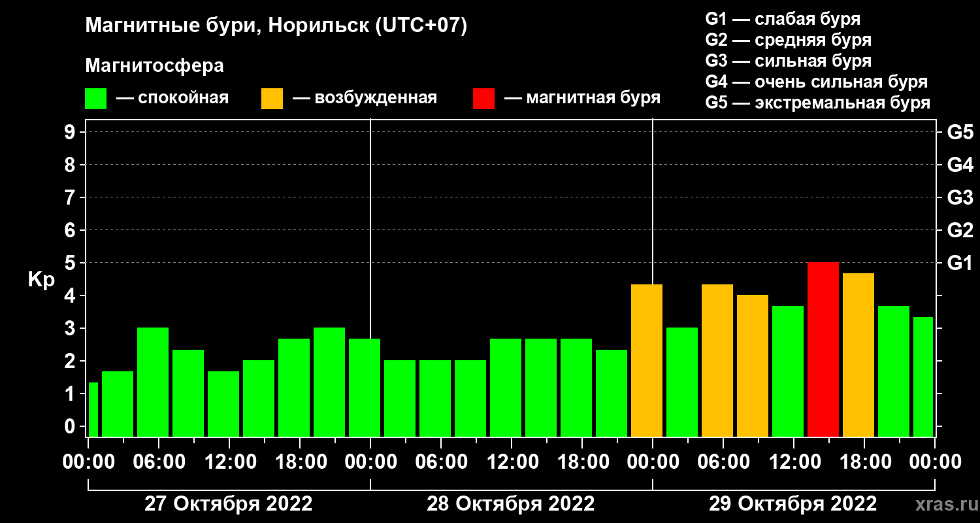Click the '— возбужденная' legend label
The height and width of the screenshot is (523, 980).
tap(365, 99)
